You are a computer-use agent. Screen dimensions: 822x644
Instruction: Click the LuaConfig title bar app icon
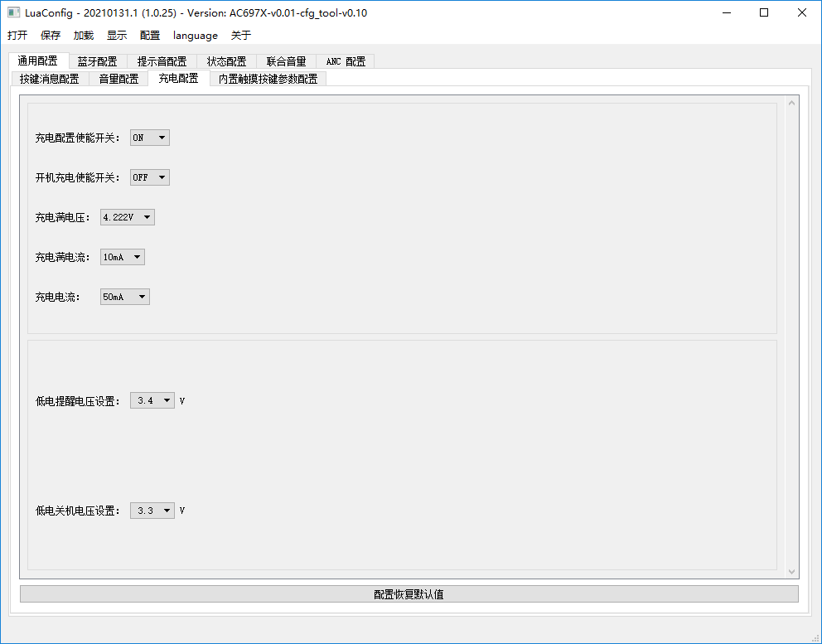pyautogui.click(x=13, y=12)
